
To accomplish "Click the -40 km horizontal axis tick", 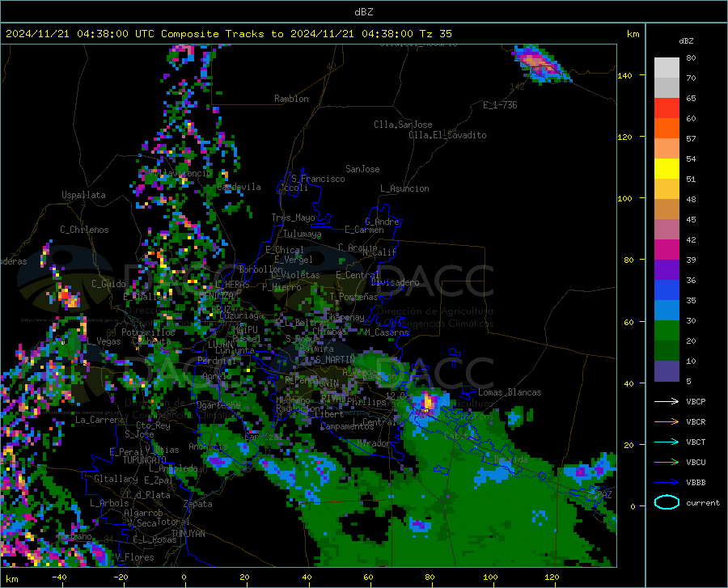I will [x=59, y=577].
